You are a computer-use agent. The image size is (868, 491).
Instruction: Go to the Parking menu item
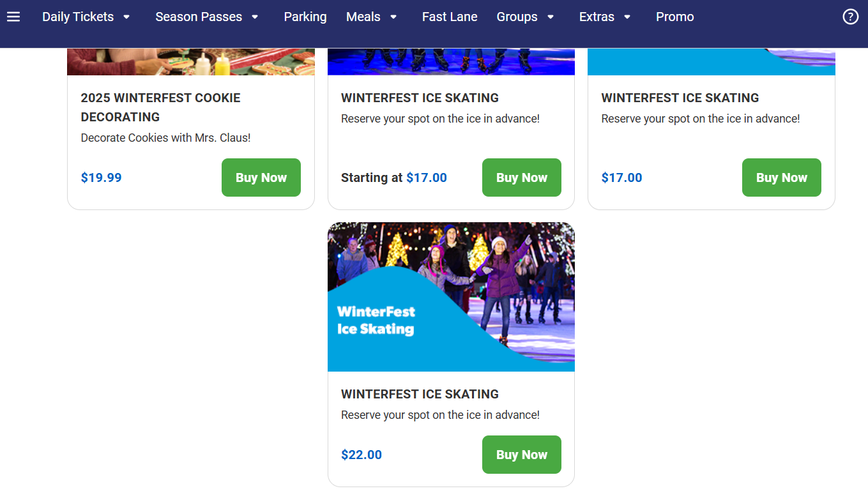tap(305, 17)
